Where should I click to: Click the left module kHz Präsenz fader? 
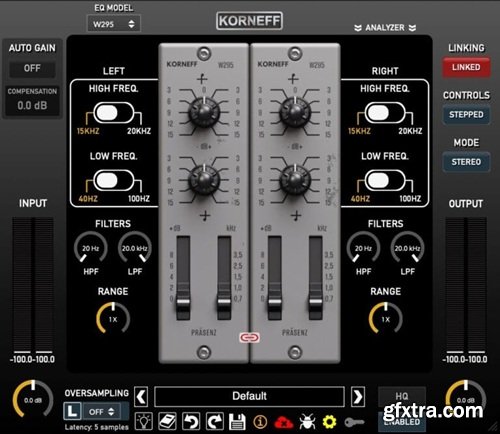coord(224,302)
